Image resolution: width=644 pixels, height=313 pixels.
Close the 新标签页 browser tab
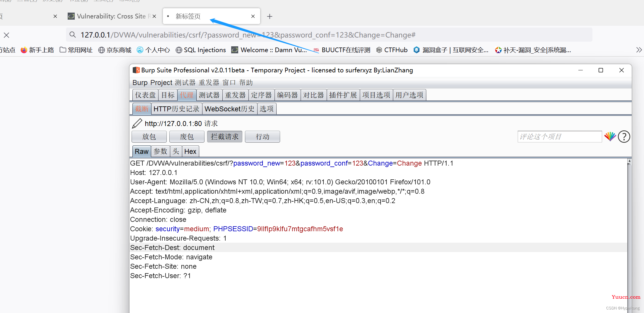point(253,16)
